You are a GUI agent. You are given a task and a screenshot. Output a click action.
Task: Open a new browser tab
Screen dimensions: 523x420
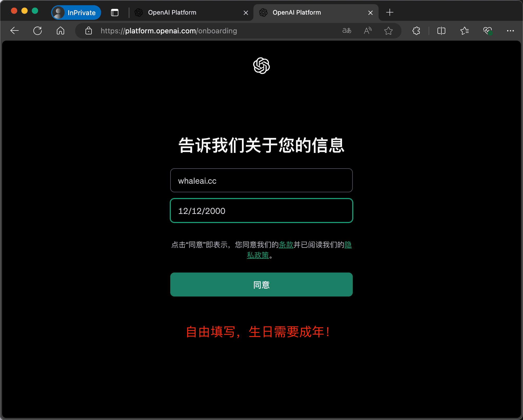390,12
